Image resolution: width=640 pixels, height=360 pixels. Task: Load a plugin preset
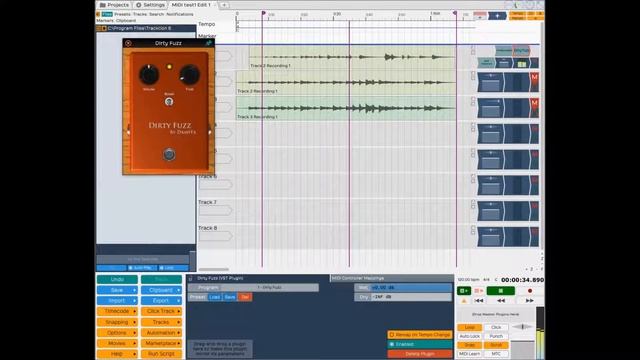point(215,297)
